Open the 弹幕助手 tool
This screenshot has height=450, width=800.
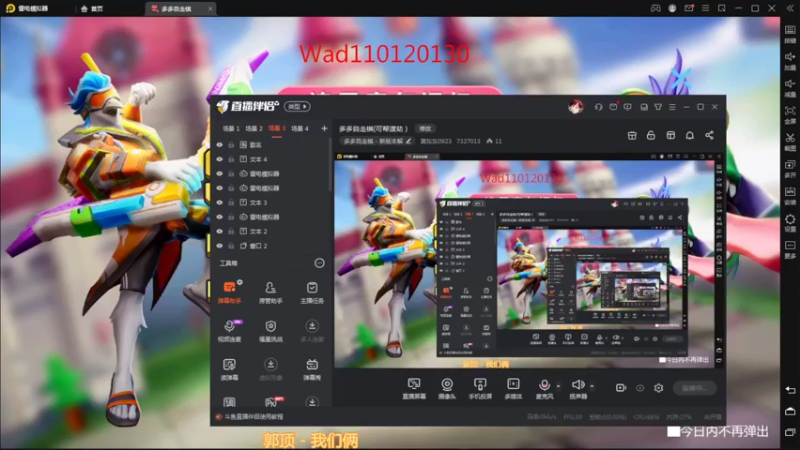[x=229, y=292]
